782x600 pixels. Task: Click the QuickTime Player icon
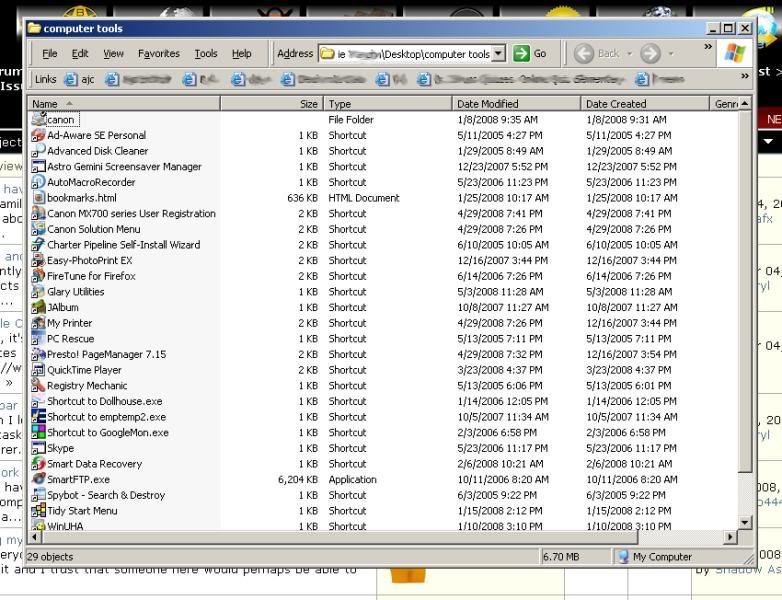38,370
